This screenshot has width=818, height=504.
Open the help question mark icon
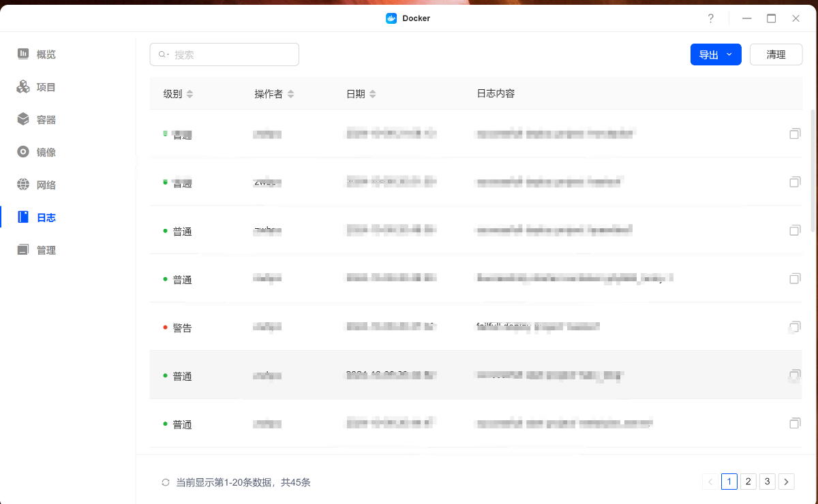click(x=710, y=18)
